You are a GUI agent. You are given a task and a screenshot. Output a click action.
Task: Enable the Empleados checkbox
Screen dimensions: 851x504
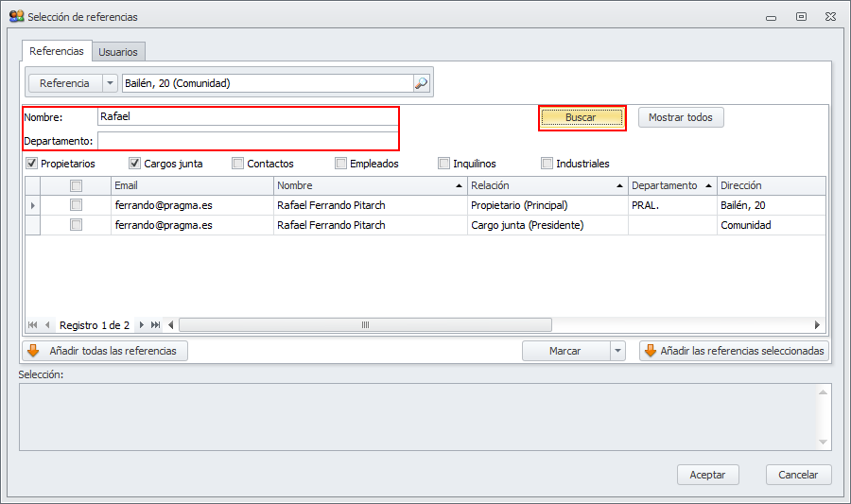[x=340, y=164]
